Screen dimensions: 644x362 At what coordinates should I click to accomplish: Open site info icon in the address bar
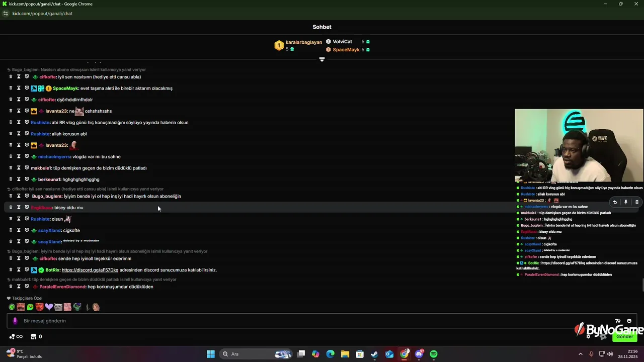pyautogui.click(x=6, y=14)
